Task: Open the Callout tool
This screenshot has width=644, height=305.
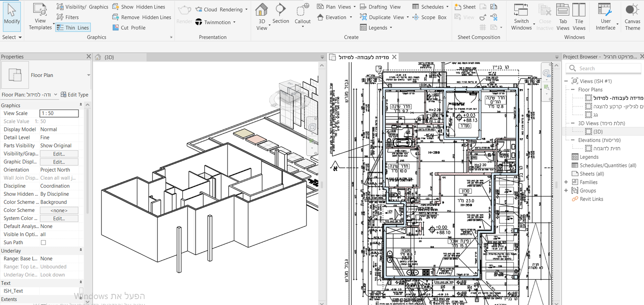Action: tap(303, 15)
